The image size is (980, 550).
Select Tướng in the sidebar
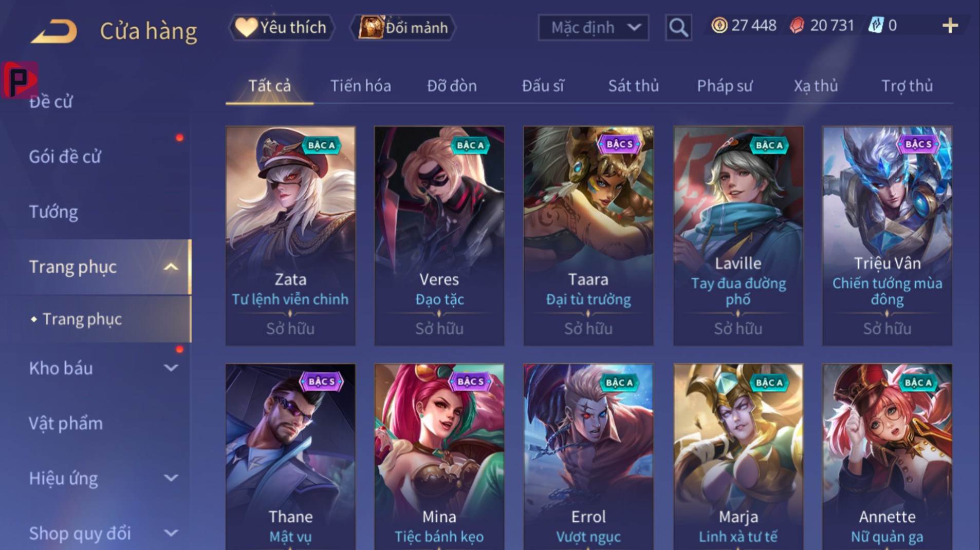(x=53, y=212)
